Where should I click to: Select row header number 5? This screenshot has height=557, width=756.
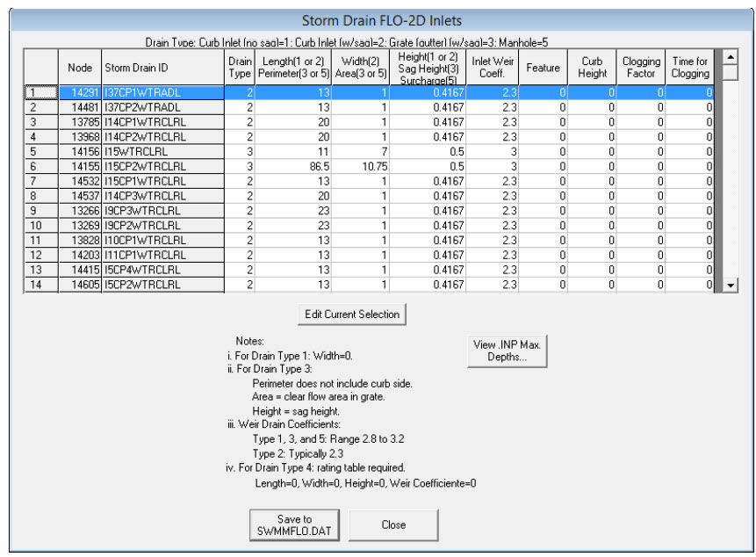point(40,150)
